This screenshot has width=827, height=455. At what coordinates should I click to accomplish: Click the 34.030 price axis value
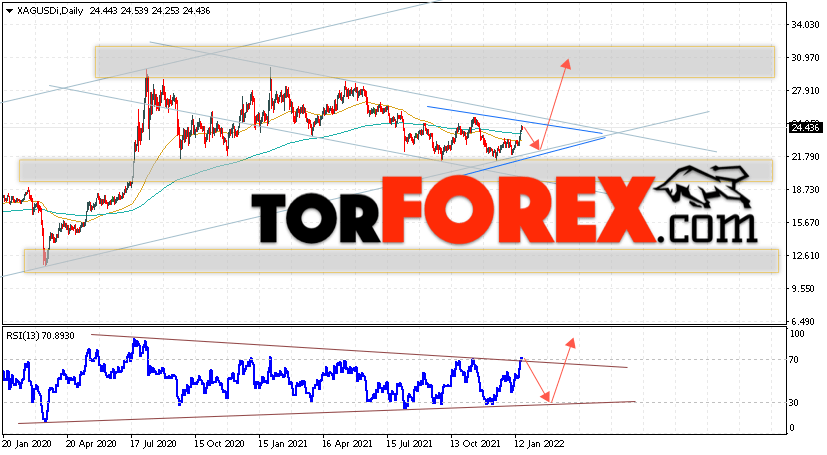tap(805, 25)
